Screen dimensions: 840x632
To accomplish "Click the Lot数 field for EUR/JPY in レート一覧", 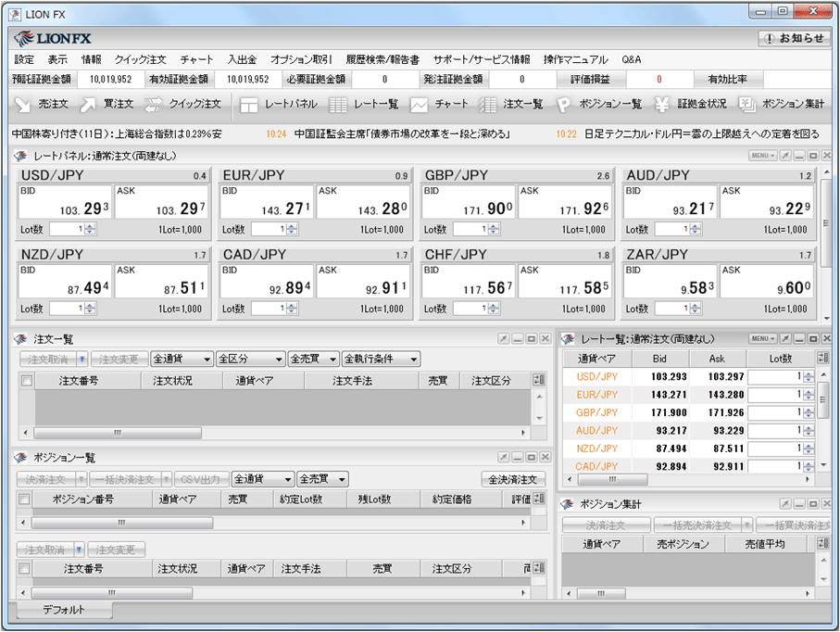I will pyautogui.click(x=776, y=395).
